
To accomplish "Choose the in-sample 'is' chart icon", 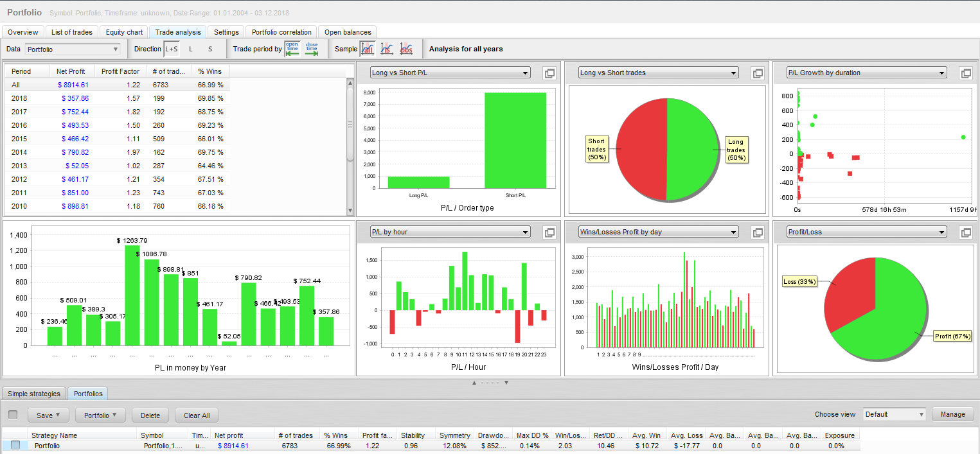I will pos(387,49).
